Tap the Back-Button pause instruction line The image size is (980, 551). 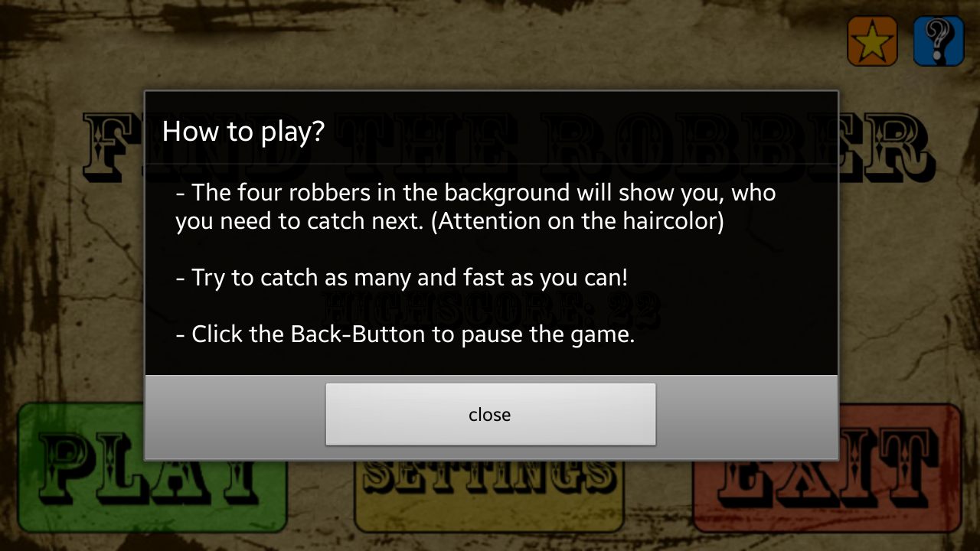[x=405, y=334]
